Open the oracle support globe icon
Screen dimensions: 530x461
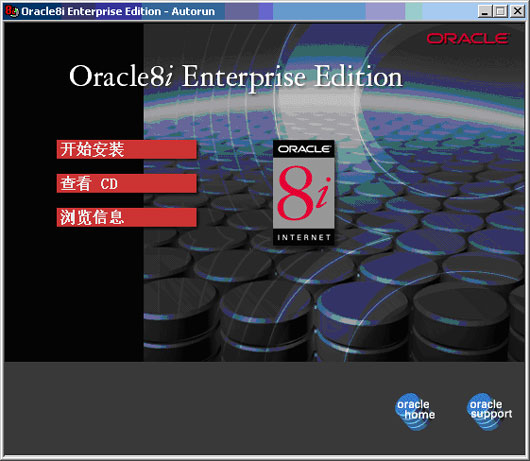click(x=489, y=411)
